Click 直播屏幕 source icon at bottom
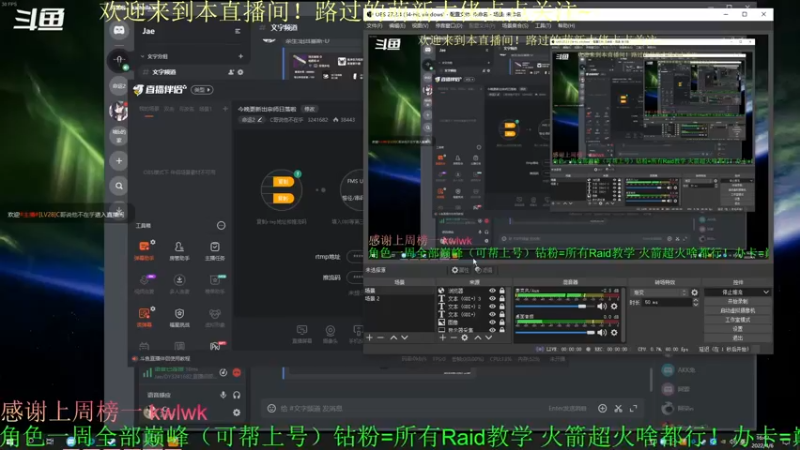This screenshot has height=450, width=800. coord(302,334)
